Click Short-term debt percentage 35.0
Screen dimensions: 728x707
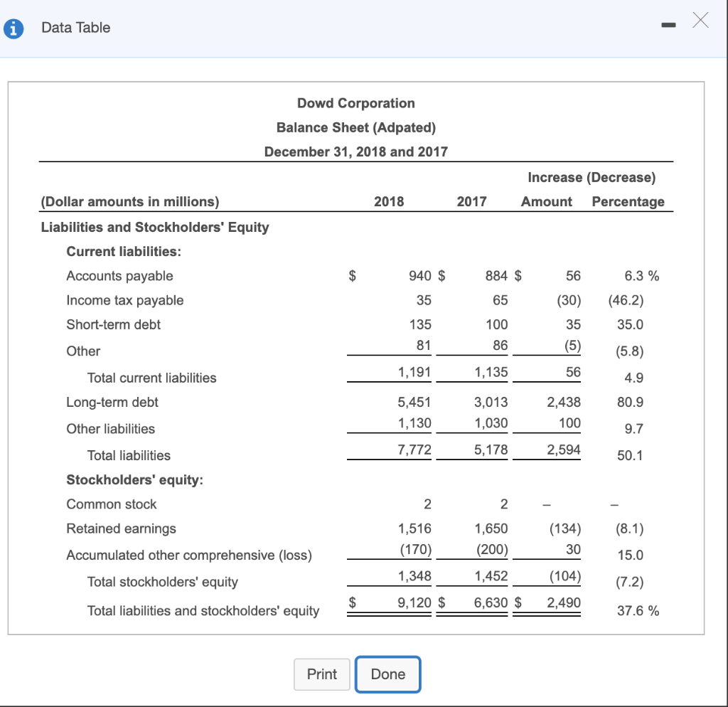[631, 324]
